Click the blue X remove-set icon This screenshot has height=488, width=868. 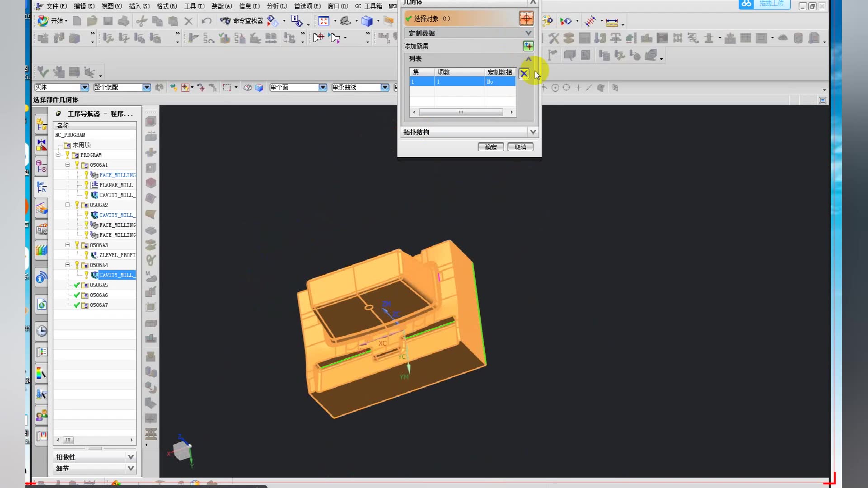click(x=524, y=73)
